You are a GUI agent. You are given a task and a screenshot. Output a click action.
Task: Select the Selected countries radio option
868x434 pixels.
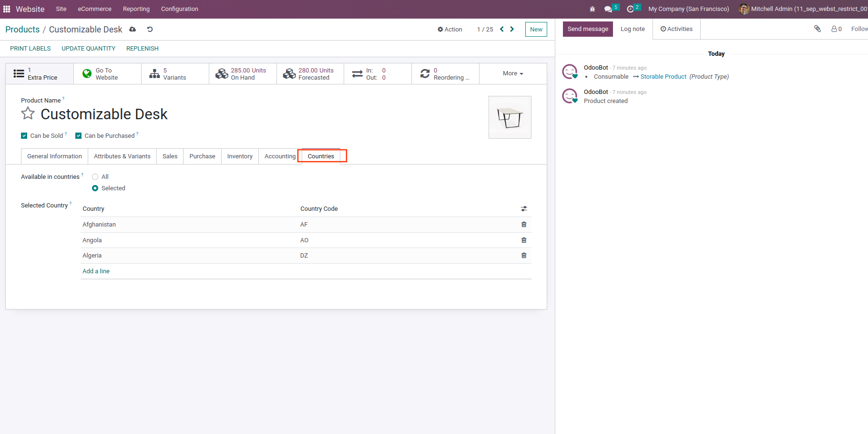tap(95, 188)
